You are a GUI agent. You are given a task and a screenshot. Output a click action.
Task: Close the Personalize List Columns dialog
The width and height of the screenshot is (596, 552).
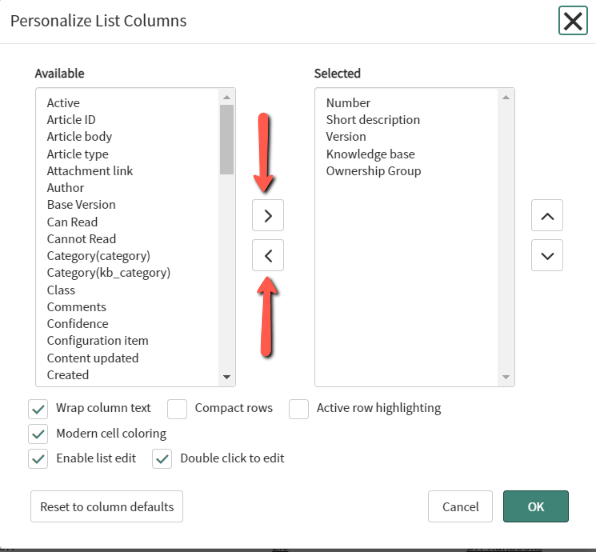pyautogui.click(x=573, y=21)
